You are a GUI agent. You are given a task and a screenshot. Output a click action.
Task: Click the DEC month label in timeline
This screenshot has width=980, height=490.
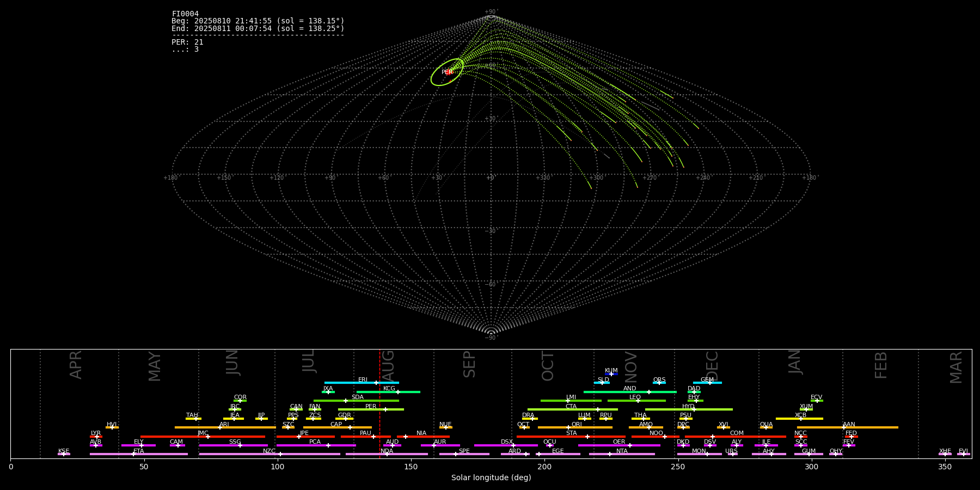point(712,366)
